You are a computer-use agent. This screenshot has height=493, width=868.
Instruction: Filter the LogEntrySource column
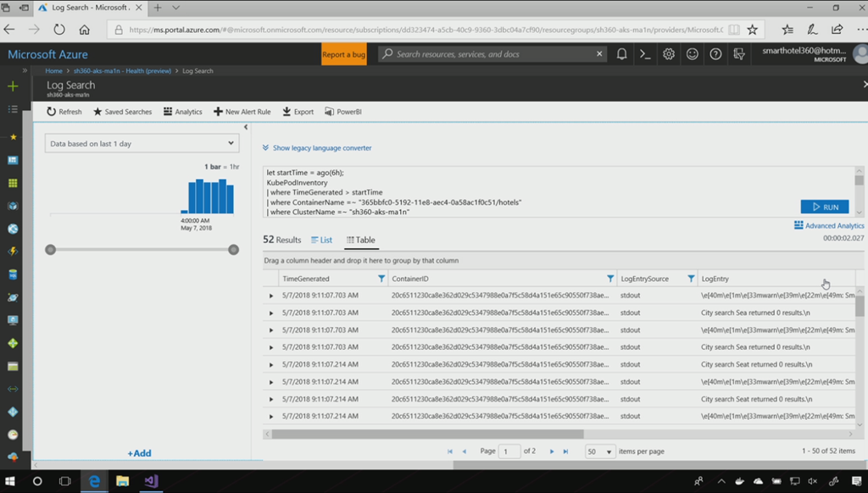click(x=691, y=279)
